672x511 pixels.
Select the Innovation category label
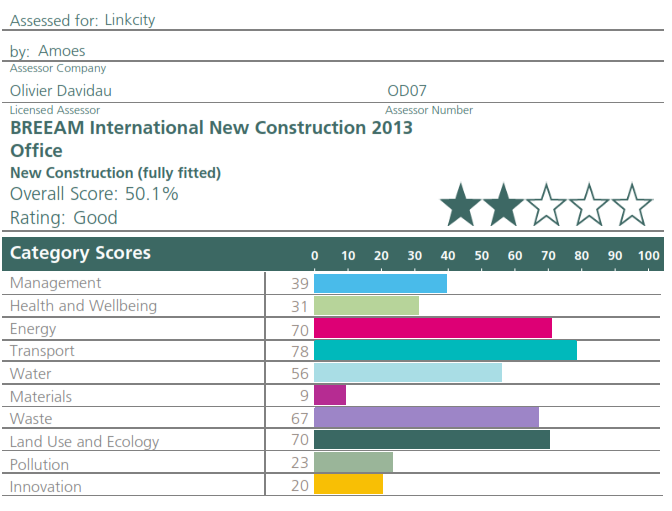coord(45,487)
